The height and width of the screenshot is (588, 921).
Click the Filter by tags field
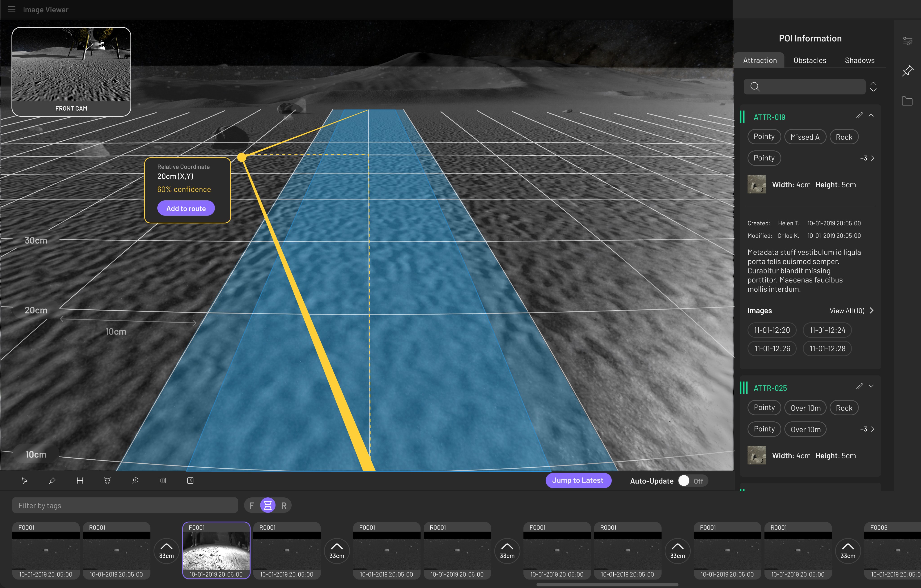point(125,506)
